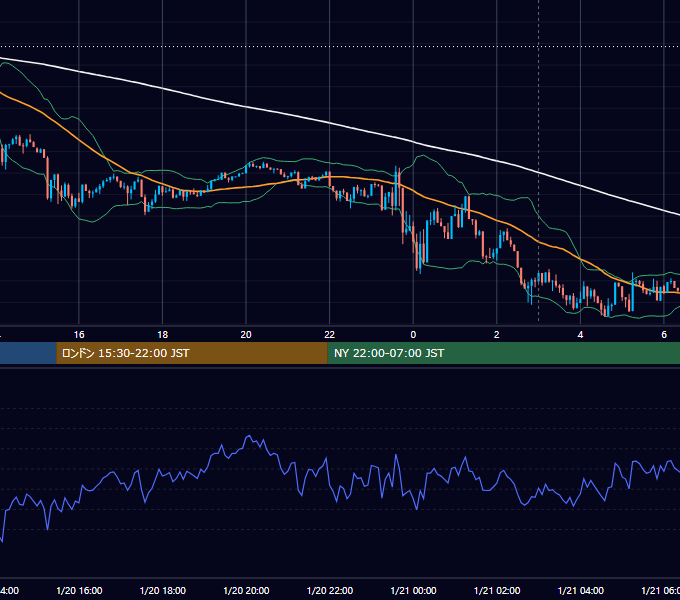Click the 18 hour label on price chart axis
The height and width of the screenshot is (600, 680).
click(x=162, y=335)
